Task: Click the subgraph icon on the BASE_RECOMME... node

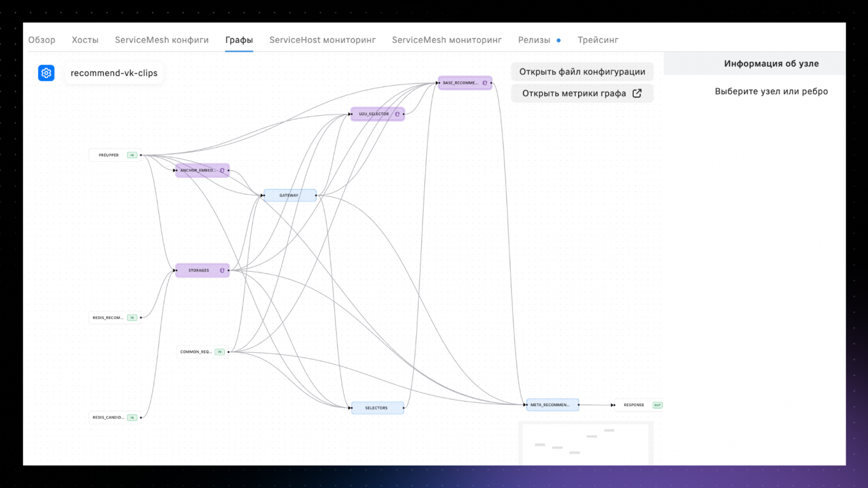Action: pyautogui.click(x=485, y=83)
